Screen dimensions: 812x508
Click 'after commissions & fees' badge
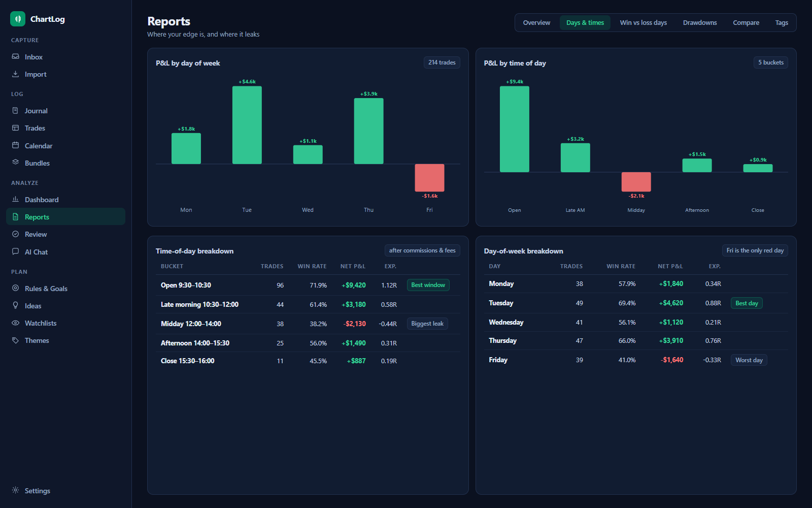pyautogui.click(x=422, y=250)
